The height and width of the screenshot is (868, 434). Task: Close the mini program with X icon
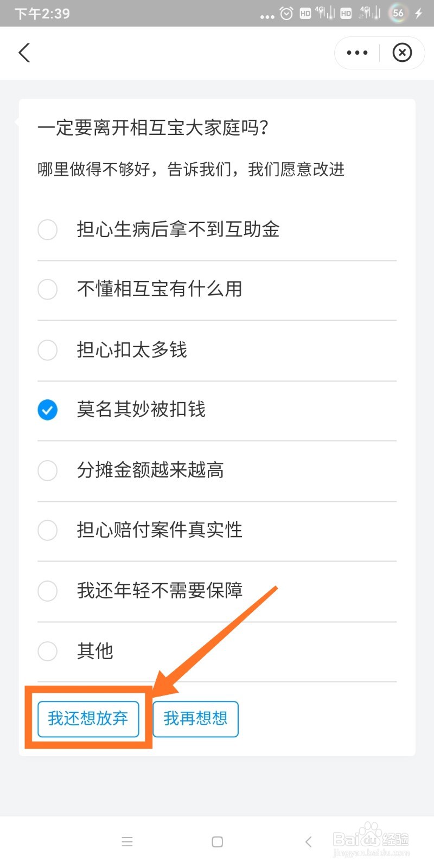click(x=402, y=53)
